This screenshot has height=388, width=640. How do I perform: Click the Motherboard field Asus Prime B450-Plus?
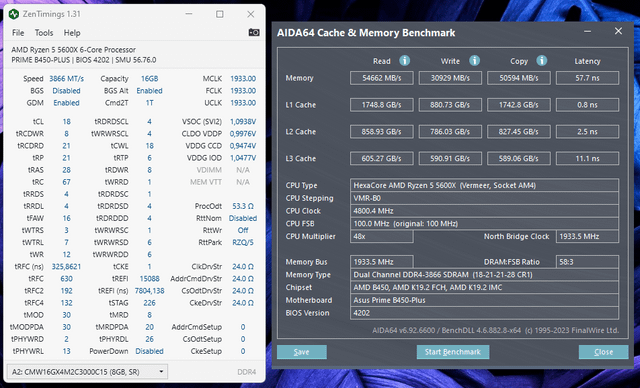click(x=484, y=300)
